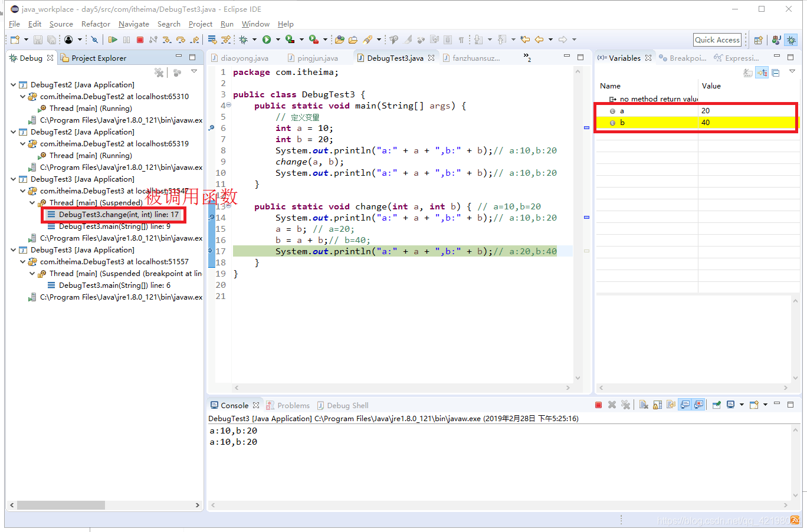Click the Quick Access button
Image resolution: width=807 pixels, height=532 pixels.
click(717, 40)
